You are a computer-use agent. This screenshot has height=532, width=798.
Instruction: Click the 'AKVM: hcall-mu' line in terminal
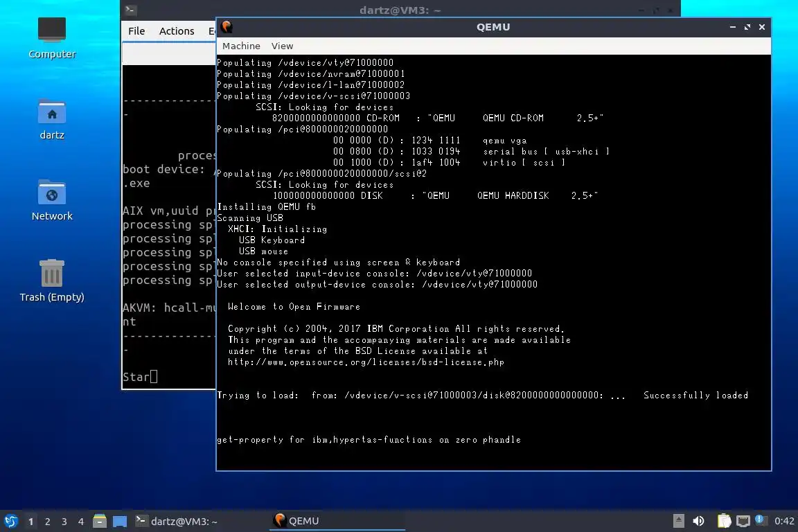click(x=169, y=308)
